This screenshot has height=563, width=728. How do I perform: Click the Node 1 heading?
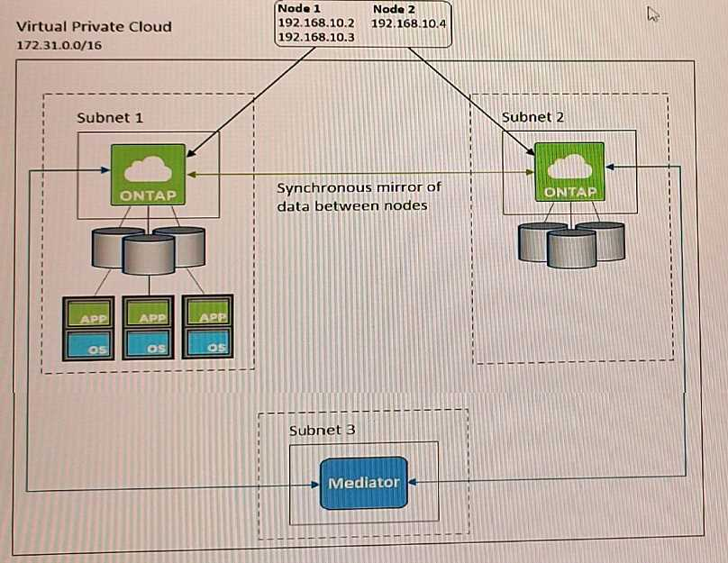(x=298, y=9)
